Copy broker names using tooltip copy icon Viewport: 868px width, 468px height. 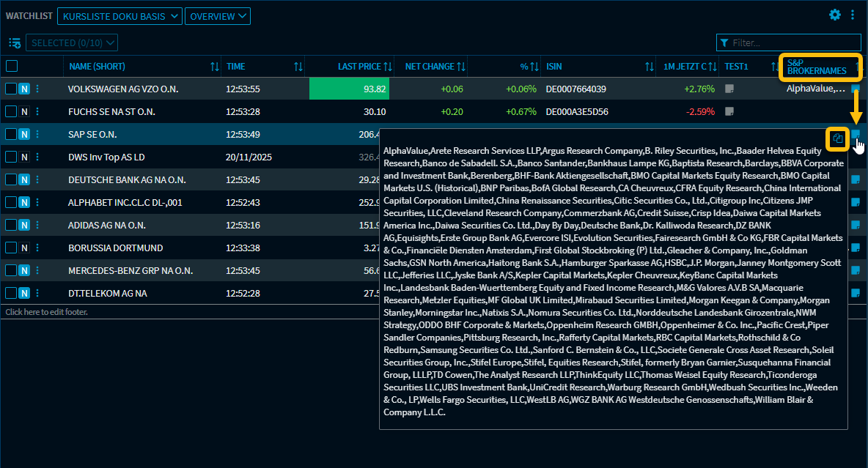click(838, 138)
